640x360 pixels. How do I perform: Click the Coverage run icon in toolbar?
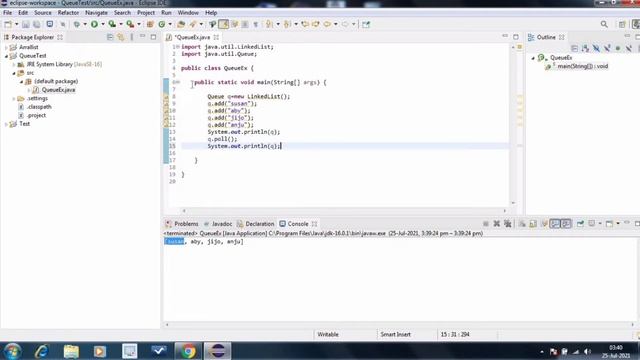[112, 24]
